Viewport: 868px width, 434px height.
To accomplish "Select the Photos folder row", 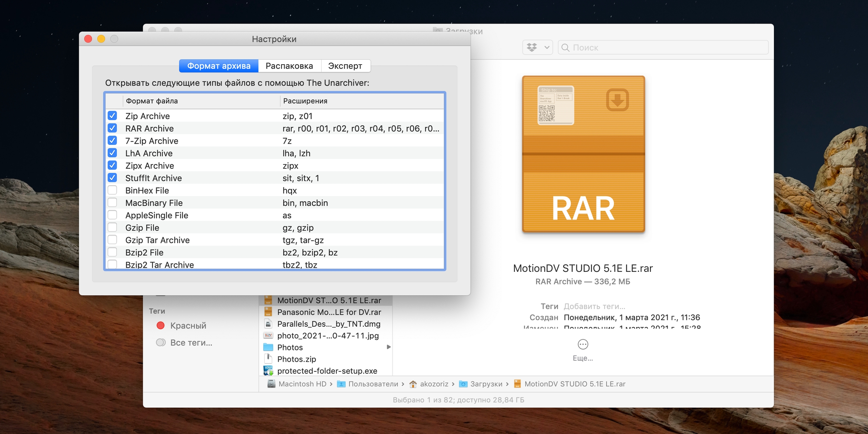I will tap(326, 348).
